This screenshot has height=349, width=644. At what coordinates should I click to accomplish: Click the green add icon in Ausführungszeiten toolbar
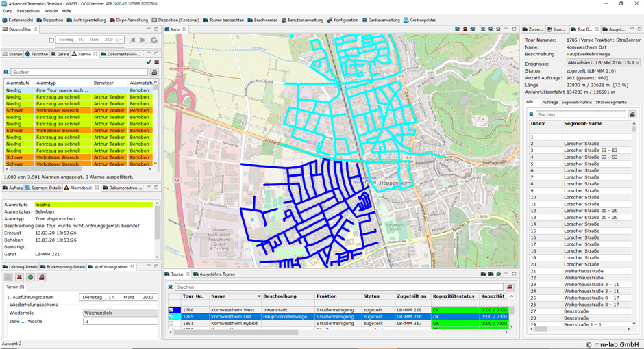30,277
